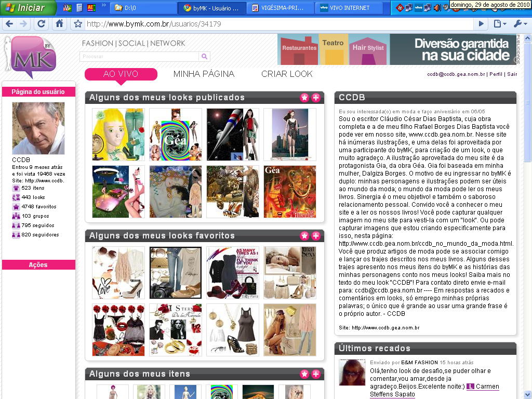Open the browser page menu dropdown
Viewport: 532px width, 399px height.
click(x=500, y=24)
